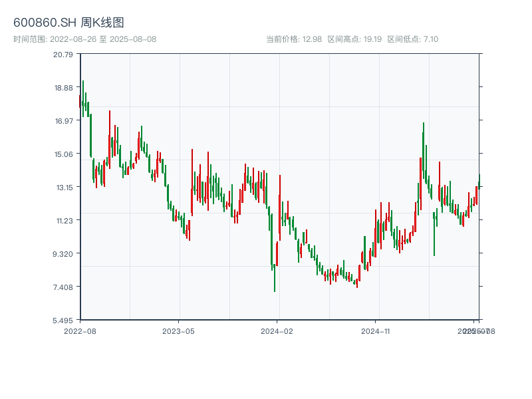
Task: Click the last green candle at the chart's right edge
Action: (479, 181)
